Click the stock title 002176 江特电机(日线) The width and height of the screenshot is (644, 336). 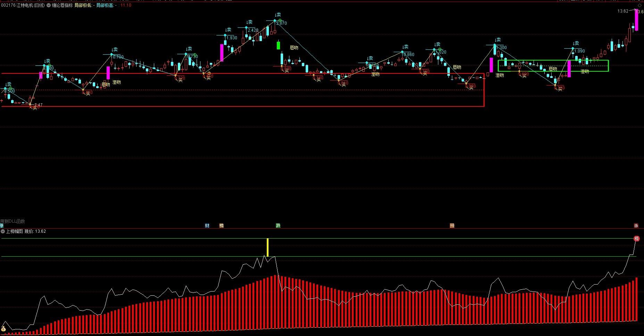point(23,6)
